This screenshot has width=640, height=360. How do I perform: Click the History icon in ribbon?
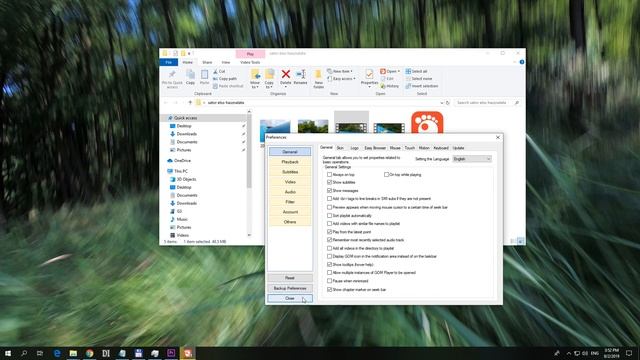[x=383, y=86]
